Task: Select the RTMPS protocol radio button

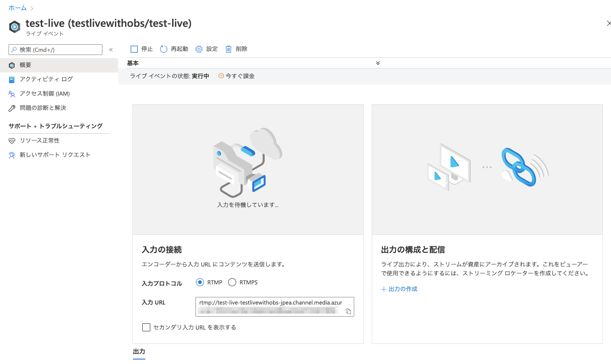Action: [x=232, y=282]
